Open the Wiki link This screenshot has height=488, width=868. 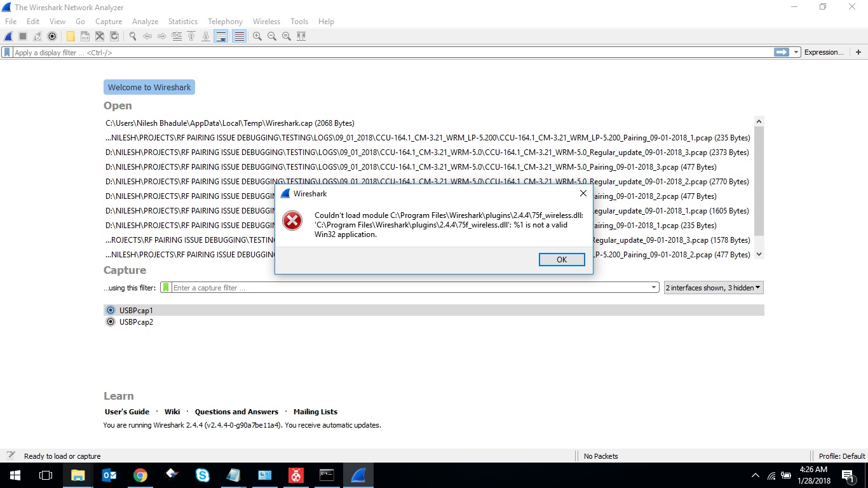point(172,412)
